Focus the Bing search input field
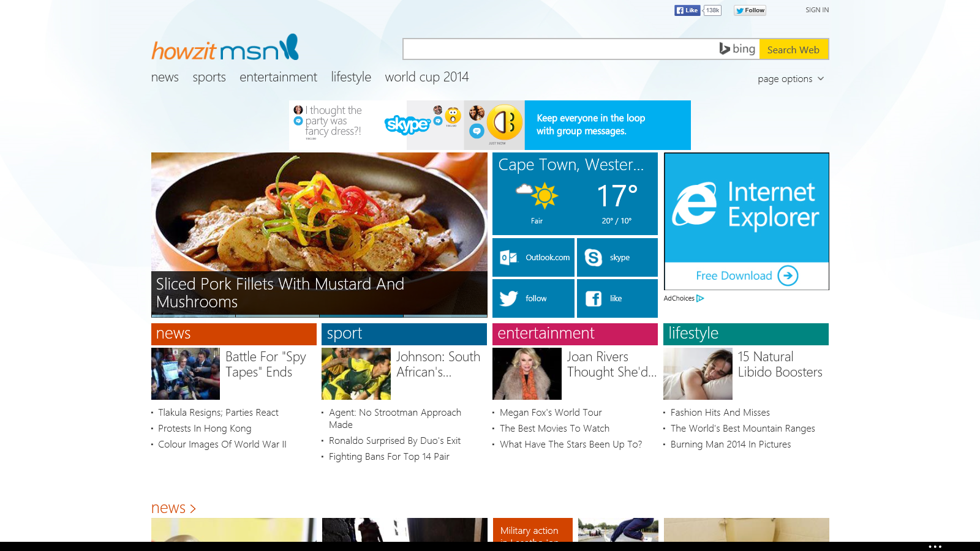Image resolution: width=980 pixels, height=551 pixels. pyautogui.click(x=560, y=49)
